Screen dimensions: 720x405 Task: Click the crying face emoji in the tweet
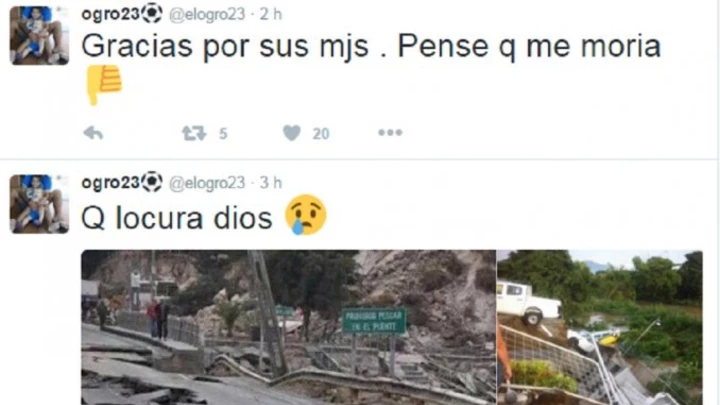(306, 215)
